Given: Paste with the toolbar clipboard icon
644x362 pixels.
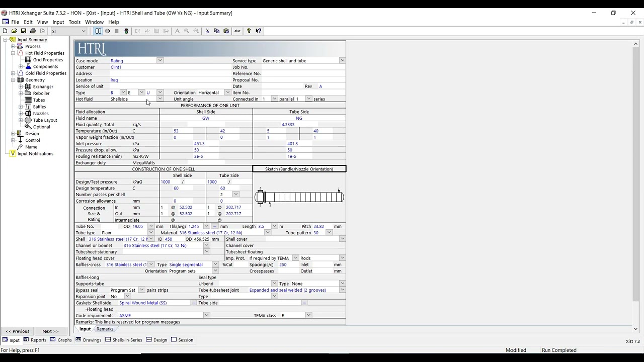Looking at the screenshot, I should pyautogui.click(x=226, y=31).
